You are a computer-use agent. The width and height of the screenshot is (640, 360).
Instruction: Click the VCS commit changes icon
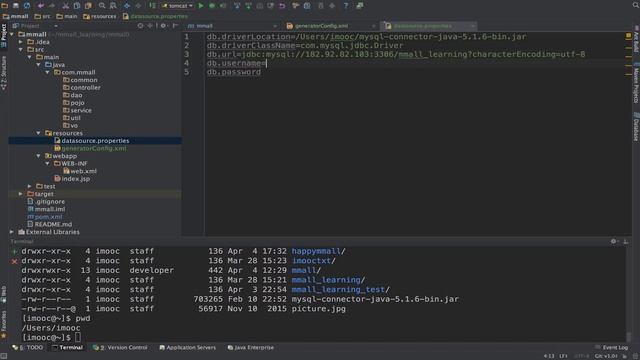248,6
